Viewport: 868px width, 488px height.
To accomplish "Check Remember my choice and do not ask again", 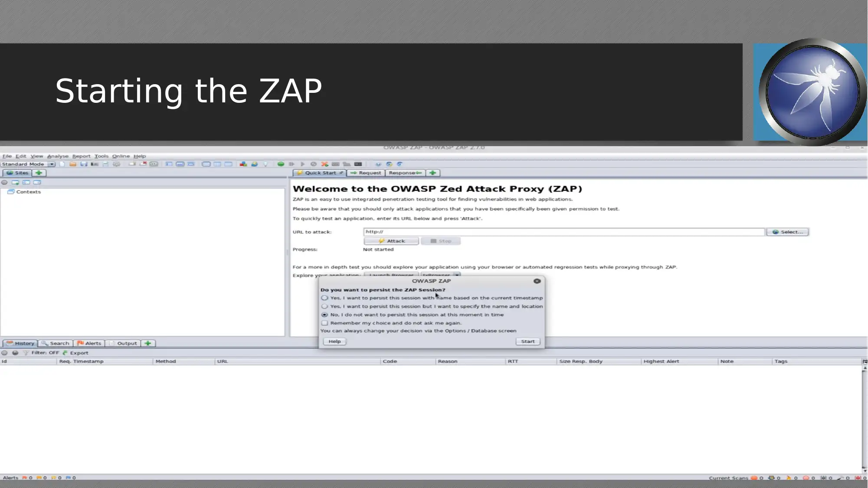I will tap(324, 323).
